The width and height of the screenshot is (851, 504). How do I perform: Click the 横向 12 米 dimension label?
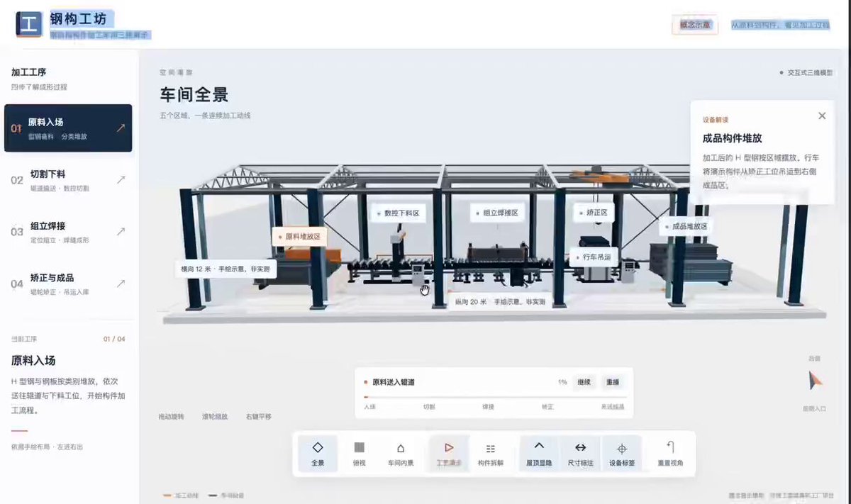(226, 269)
